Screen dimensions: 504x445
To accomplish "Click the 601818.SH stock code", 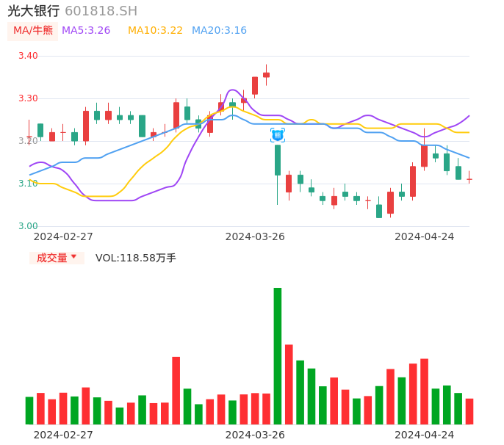I will 101,11.
